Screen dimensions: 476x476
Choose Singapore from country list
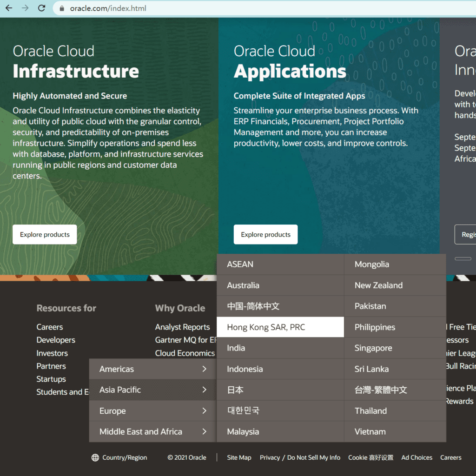tap(373, 348)
